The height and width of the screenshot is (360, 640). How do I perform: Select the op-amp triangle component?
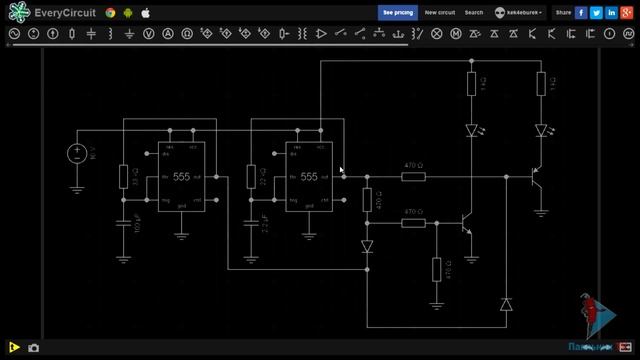(x=321, y=33)
